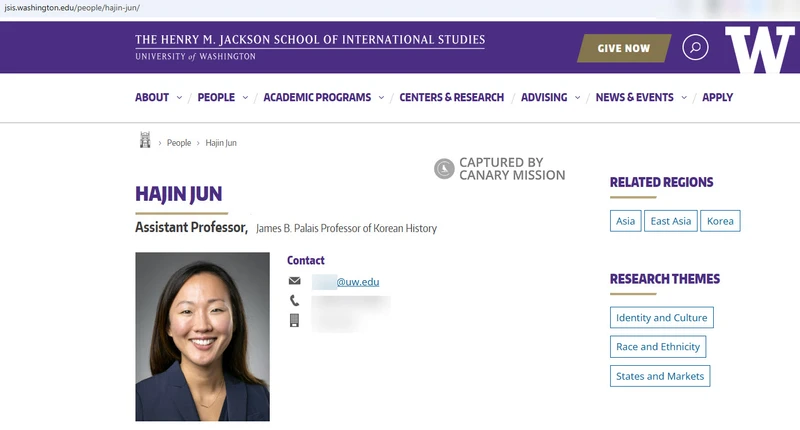Image resolution: width=800 pixels, height=430 pixels.
Task: Open the Centers & Research menu
Action: click(451, 98)
